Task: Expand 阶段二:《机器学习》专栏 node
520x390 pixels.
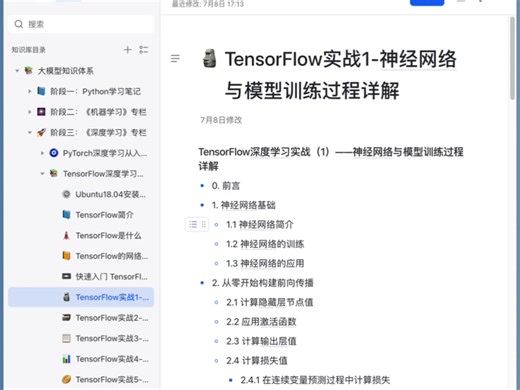Action: [x=30, y=112]
